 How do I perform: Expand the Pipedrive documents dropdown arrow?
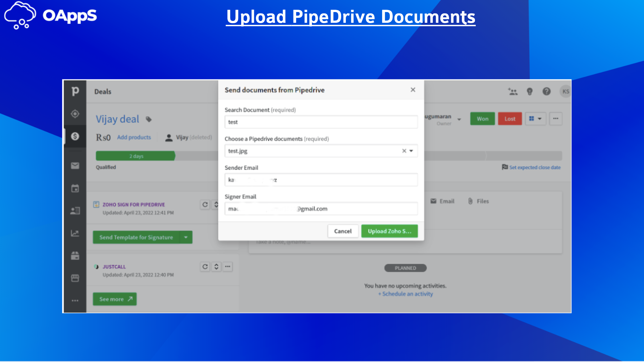[x=411, y=151]
